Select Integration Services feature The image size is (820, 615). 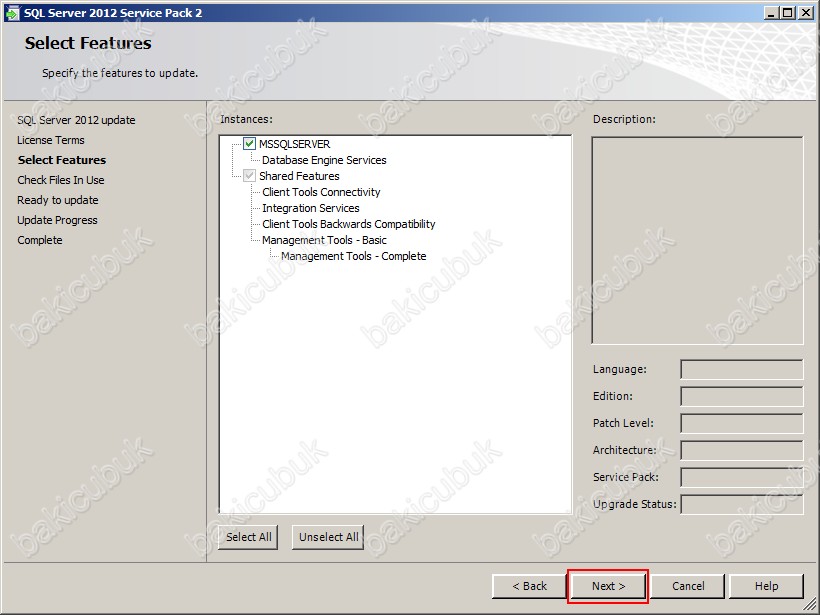pyautogui.click(x=311, y=208)
